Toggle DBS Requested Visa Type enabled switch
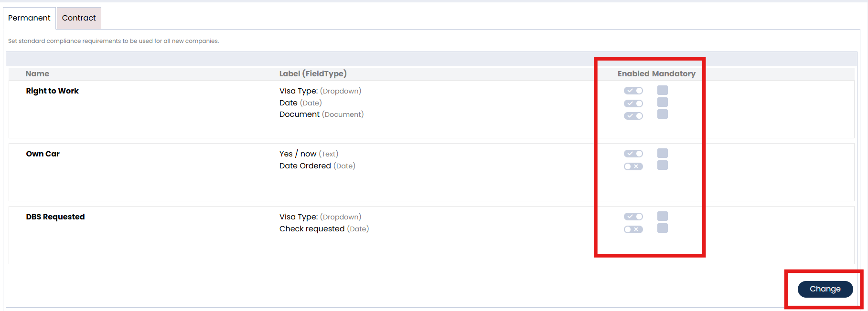 [633, 217]
